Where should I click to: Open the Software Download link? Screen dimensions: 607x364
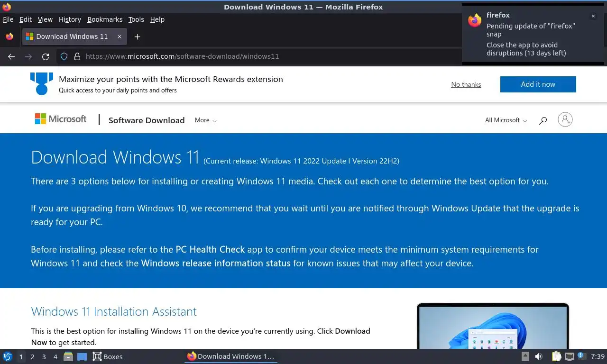147,120
